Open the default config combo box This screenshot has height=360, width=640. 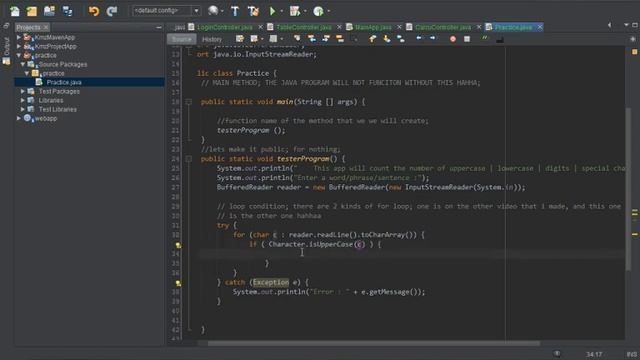[x=166, y=11]
